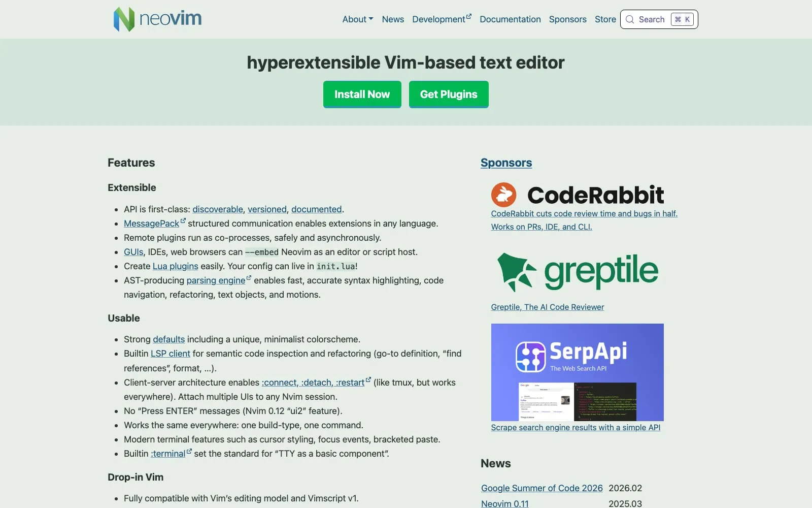Open the Development nav link
Viewport: 812px width, 508px height.
pyautogui.click(x=438, y=19)
